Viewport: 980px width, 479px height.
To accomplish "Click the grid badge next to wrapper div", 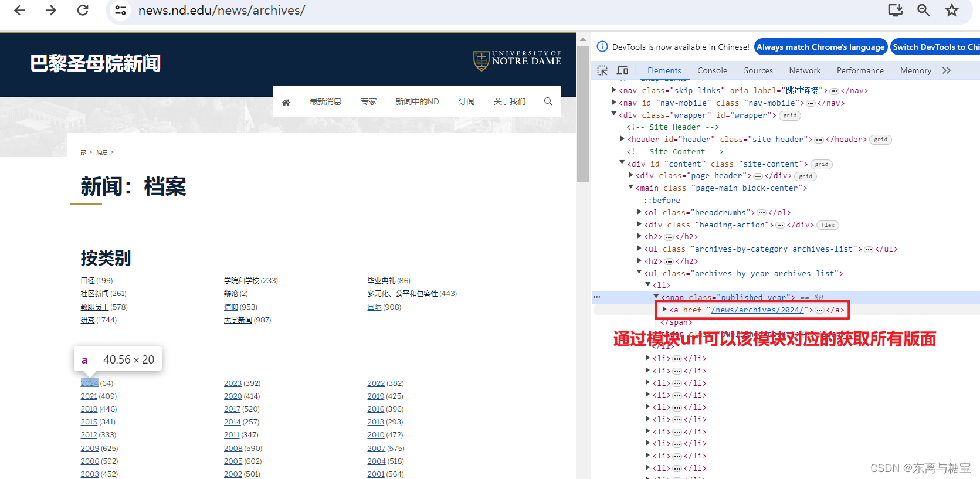I will click(x=790, y=115).
